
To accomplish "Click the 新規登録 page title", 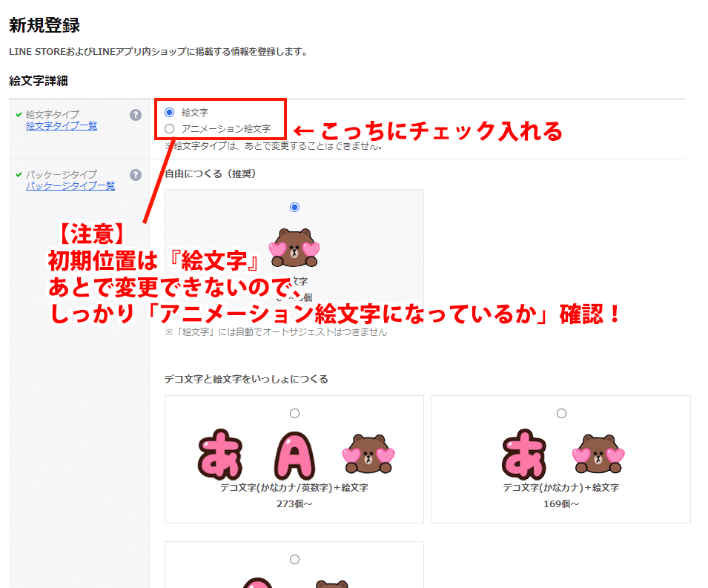I will [44, 25].
